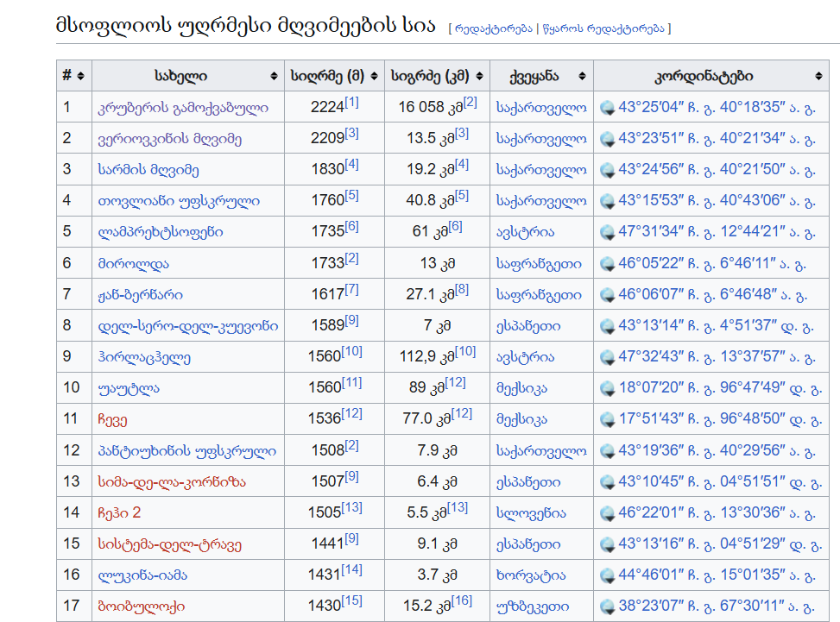Open red link ბოიბულოქი

142,606
